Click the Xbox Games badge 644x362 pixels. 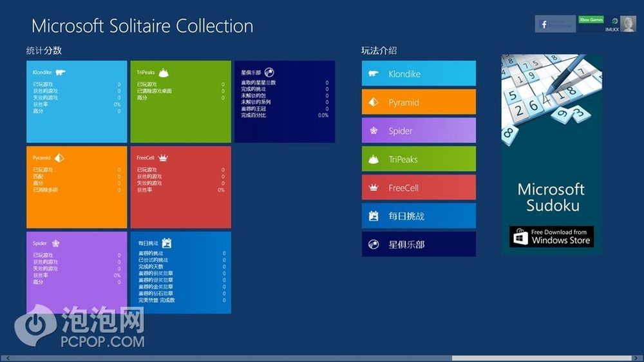coord(591,19)
